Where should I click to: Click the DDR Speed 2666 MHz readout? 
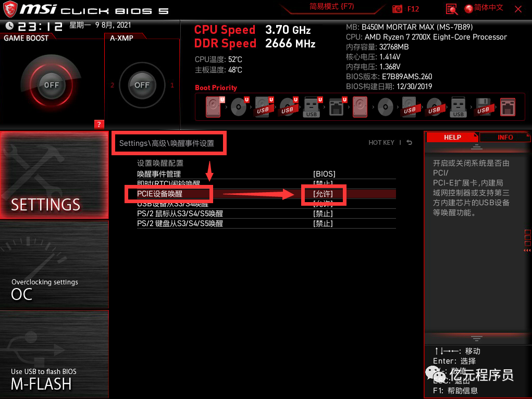coord(255,43)
